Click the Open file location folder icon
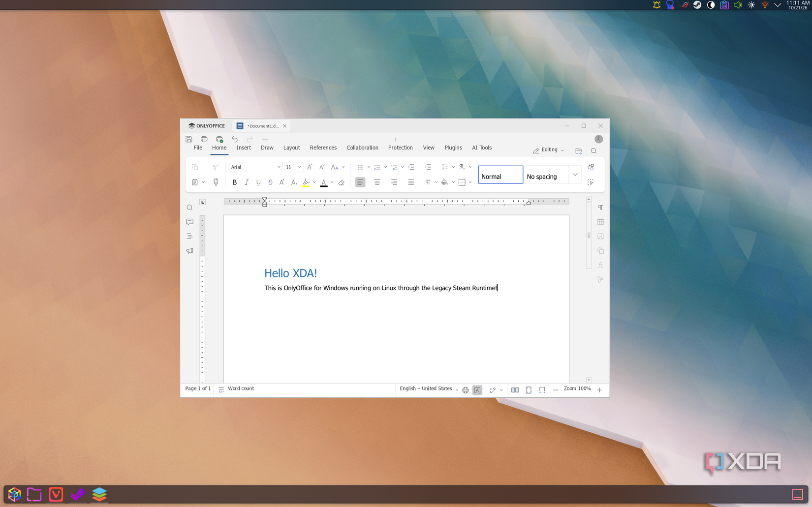This screenshot has height=507, width=812. tap(579, 151)
